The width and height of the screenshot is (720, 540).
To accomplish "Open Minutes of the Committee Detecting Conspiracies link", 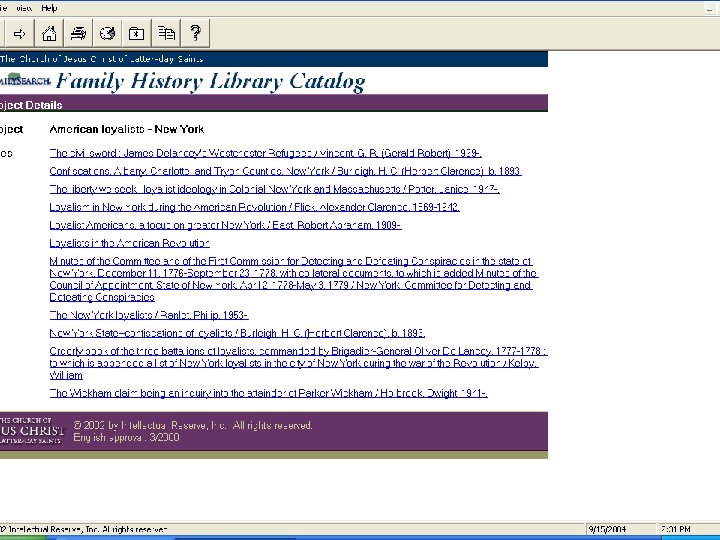I will (293, 279).
